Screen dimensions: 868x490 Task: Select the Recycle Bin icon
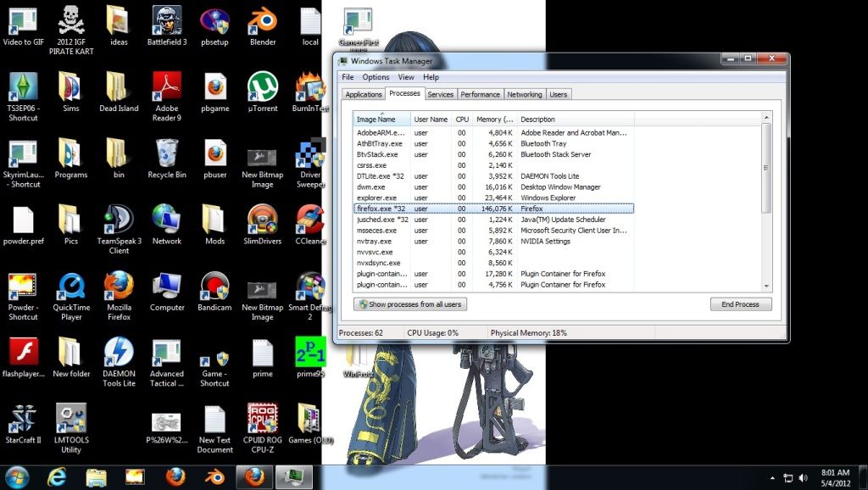pyautogui.click(x=167, y=154)
